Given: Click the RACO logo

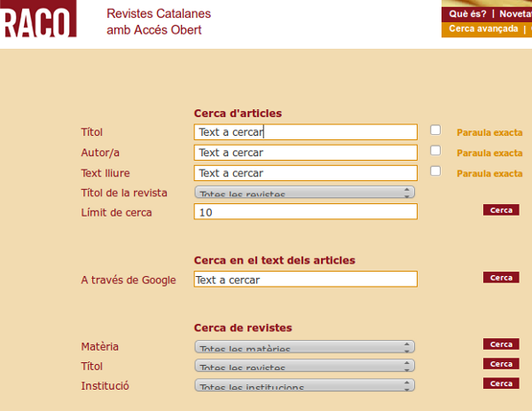Looking at the screenshot, I should [x=38, y=18].
